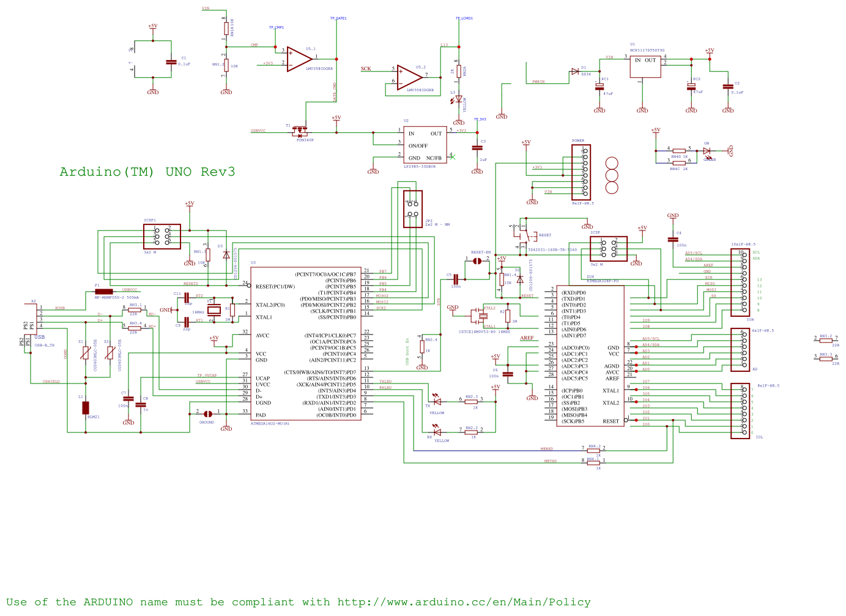Select the RN1A 10K resistor symbol
The width and height of the screenshot is (846, 616).
(x=226, y=28)
